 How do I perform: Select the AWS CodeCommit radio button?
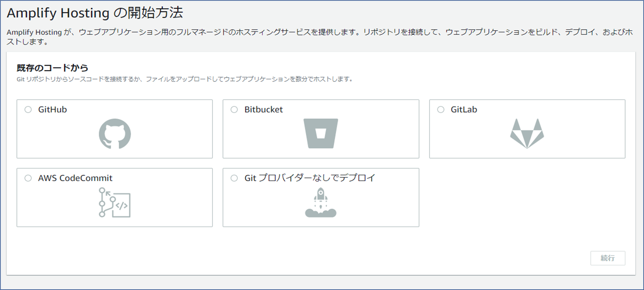pyautogui.click(x=29, y=178)
